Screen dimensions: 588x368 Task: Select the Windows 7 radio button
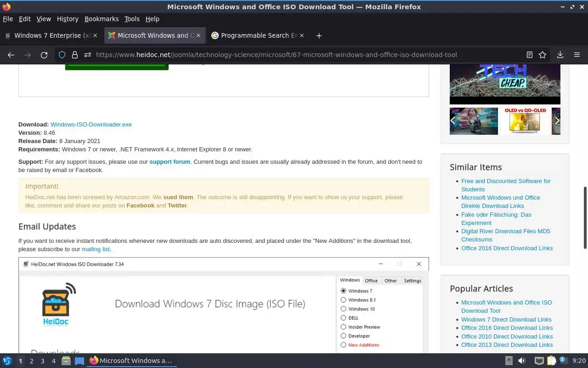click(343, 291)
